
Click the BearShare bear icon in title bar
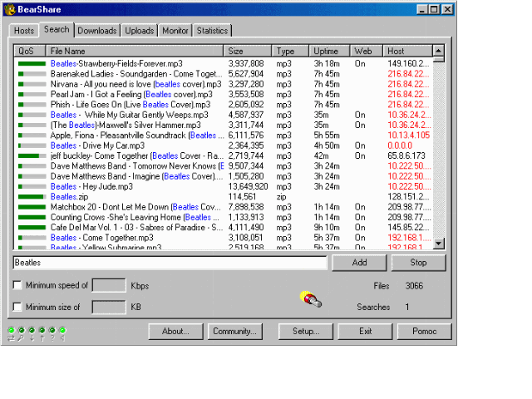pyautogui.click(x=10, y=9)
